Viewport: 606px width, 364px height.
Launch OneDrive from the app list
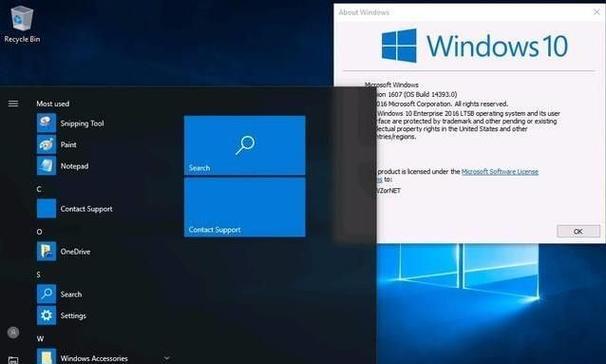tap(64, 252)
